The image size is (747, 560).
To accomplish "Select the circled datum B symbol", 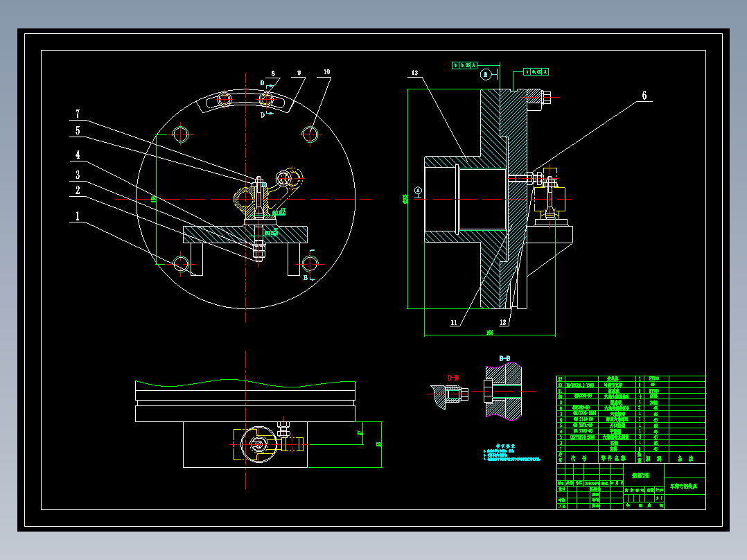I will pos(486,74).
